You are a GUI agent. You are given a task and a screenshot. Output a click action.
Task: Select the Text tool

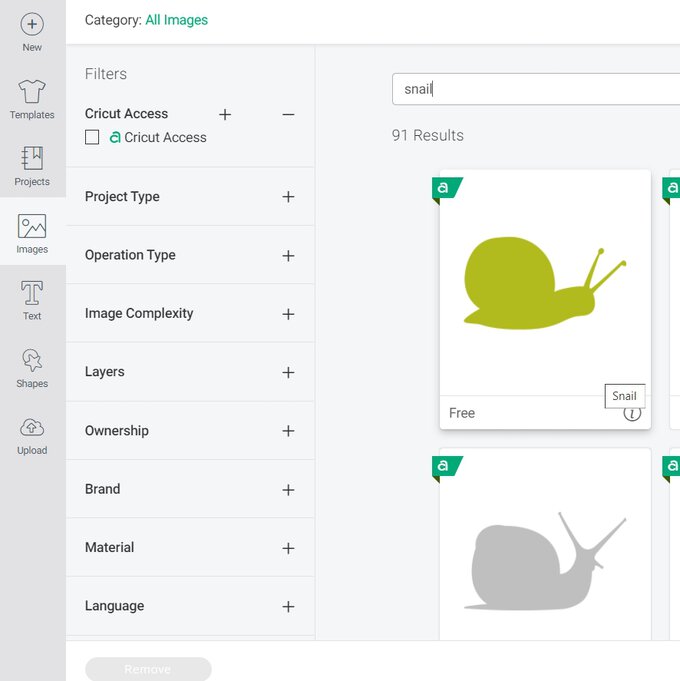pos(32,294)
